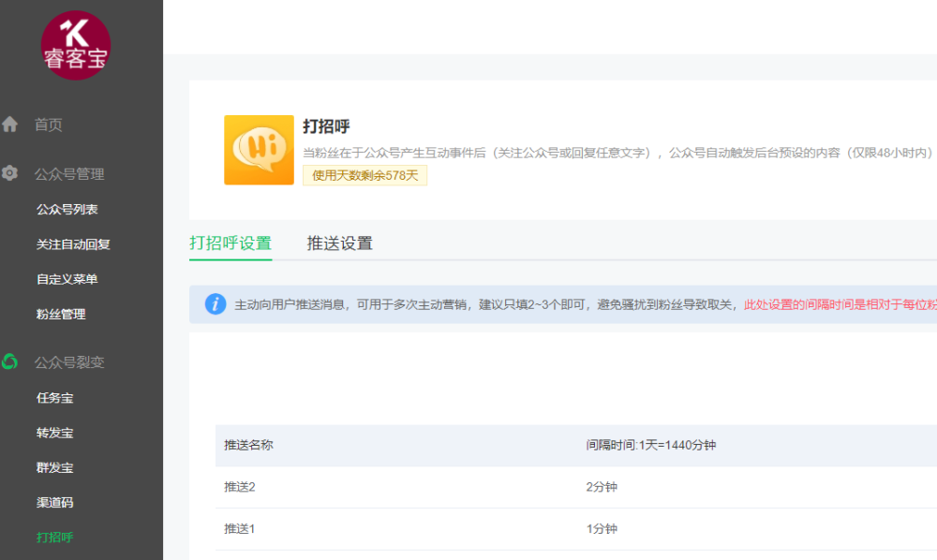Click the 推送名称 column header
The image size is (937, 560).
click(x=248, y=445)
